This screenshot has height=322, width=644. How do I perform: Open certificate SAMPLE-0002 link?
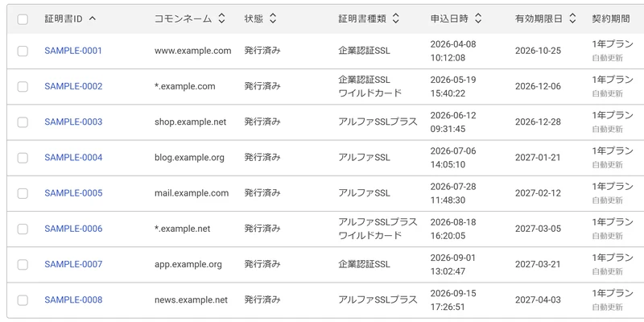(x=73, y=86)
